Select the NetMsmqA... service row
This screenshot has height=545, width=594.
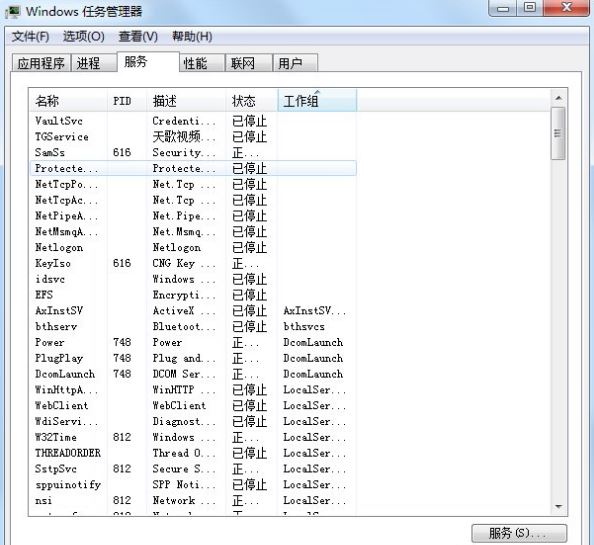coord(193,231)
